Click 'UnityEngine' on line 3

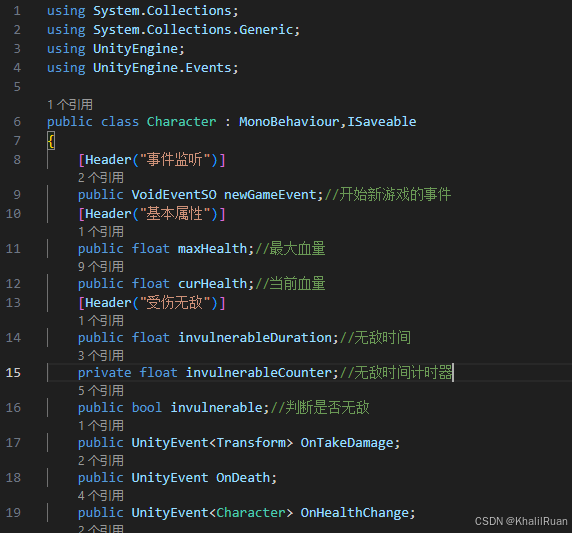pyautogui.click(x=135, y=49)
